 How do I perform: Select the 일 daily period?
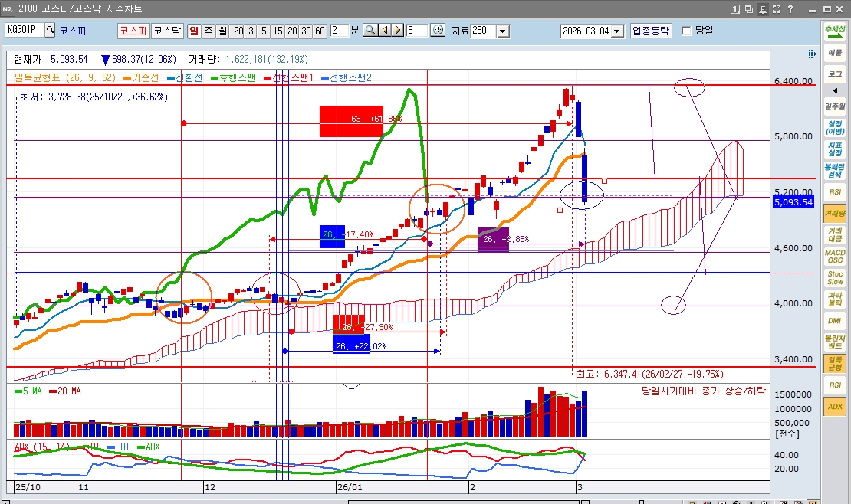194,31
